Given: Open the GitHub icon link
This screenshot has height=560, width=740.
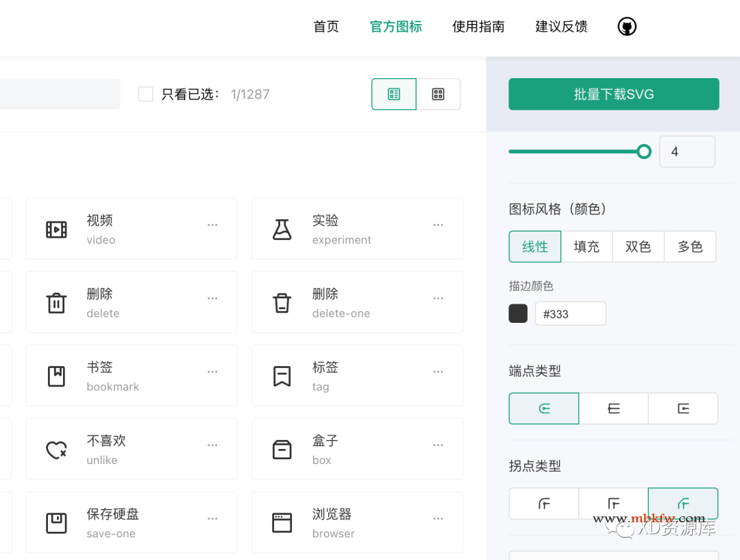Looking at the screenshot, I should (627, 27).
